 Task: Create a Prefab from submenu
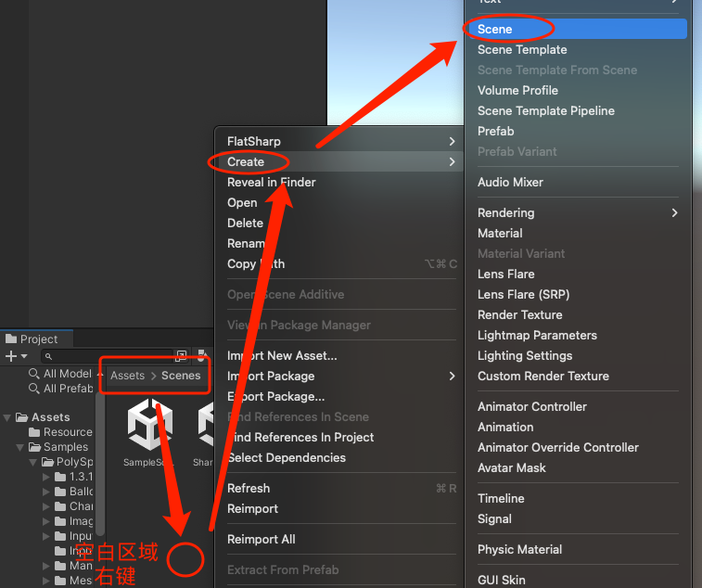click(577, 131)
